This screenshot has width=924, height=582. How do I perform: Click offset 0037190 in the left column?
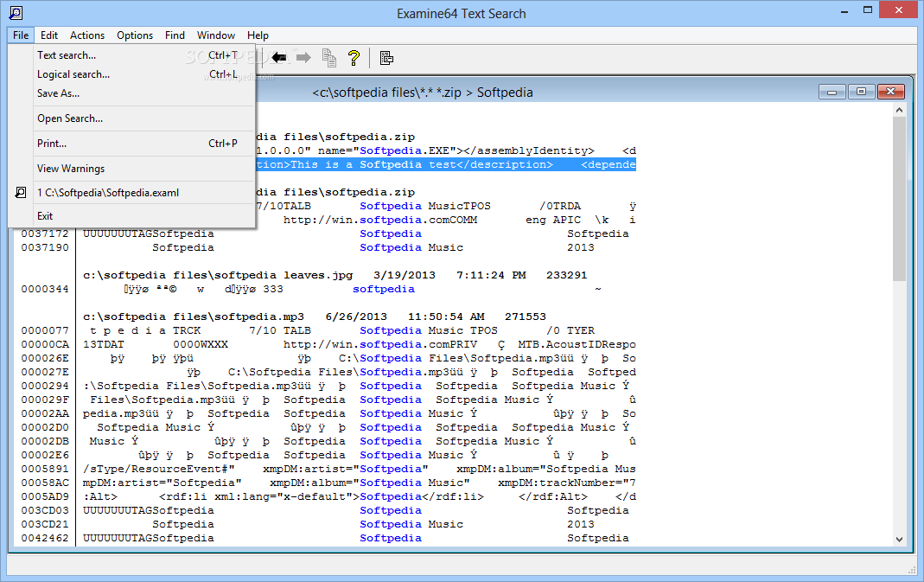coord(45,247)
